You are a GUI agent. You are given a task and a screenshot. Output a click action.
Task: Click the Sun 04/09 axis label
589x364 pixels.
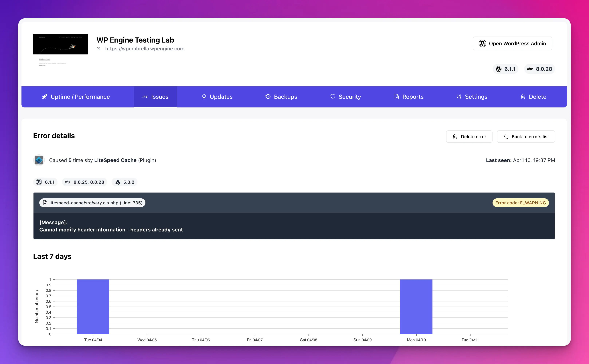click(x=362, y=340)
